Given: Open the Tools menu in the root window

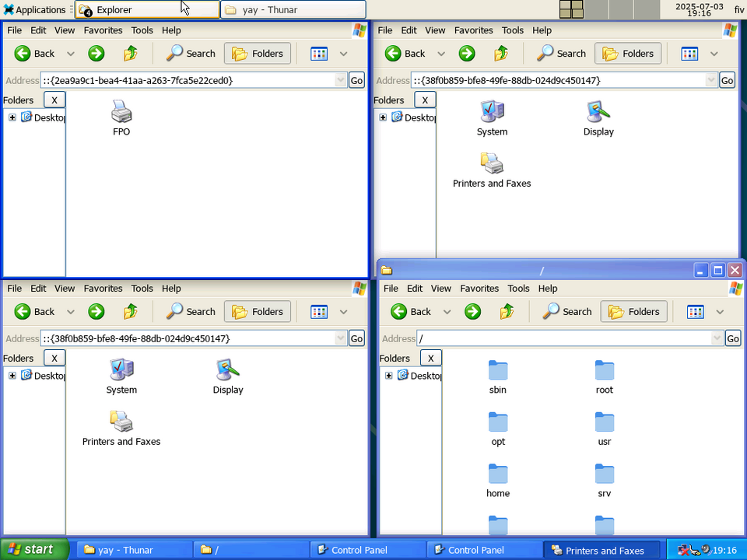Looking at the screenshot, I should (518, 288).
